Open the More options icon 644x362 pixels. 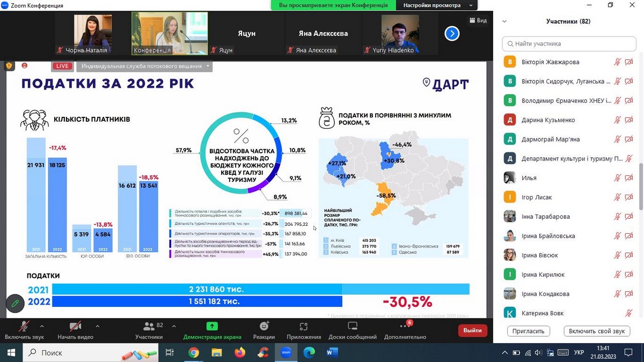click(405, 326)
